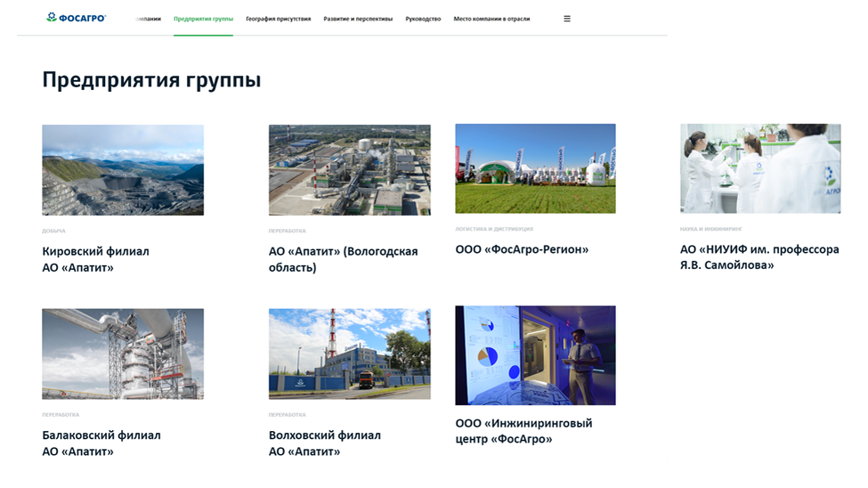Open the ФосАгро-Регион field exhibition photo
The height and width of the screenshot is (488, 868).
pos(535,168)
